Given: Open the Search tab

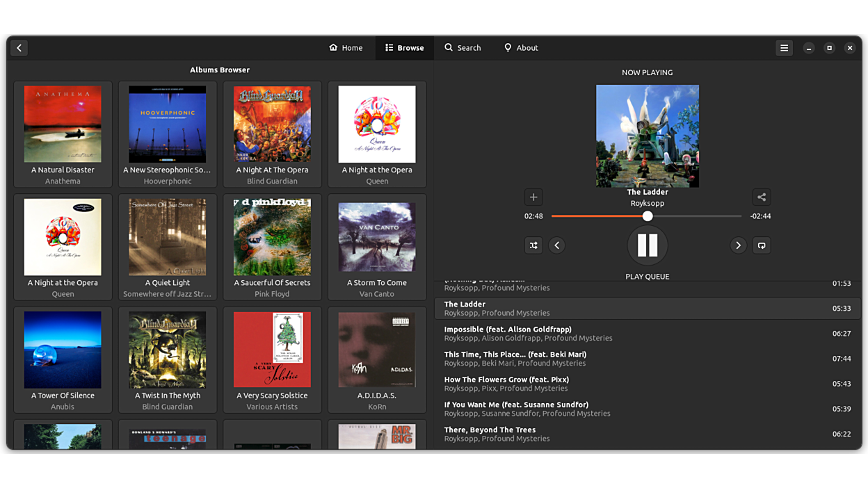Looking at the screenshot, I should (x=463, y=48).
